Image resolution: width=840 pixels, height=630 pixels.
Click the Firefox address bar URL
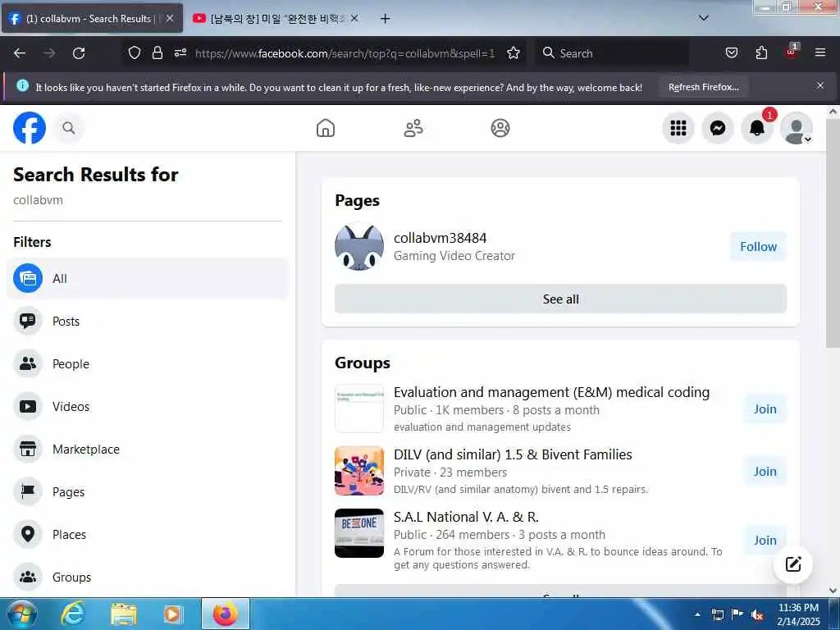coord(345,53)
